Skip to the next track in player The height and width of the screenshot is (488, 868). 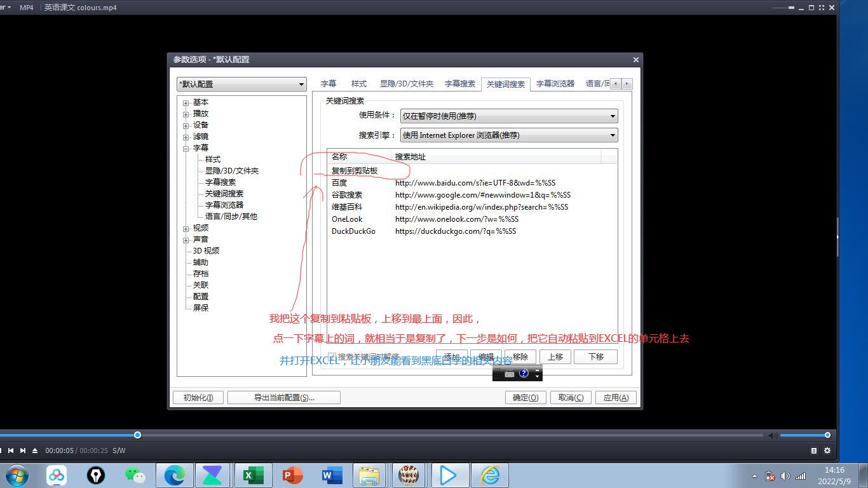click(23, 451)
